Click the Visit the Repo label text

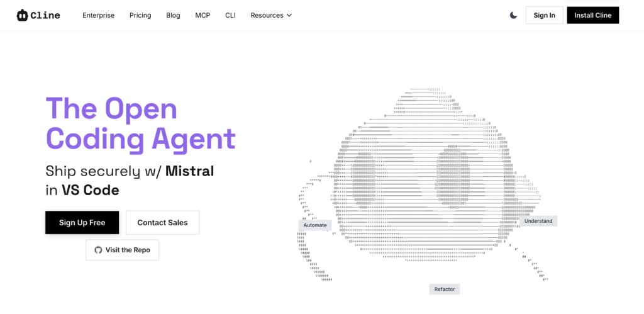128,250
